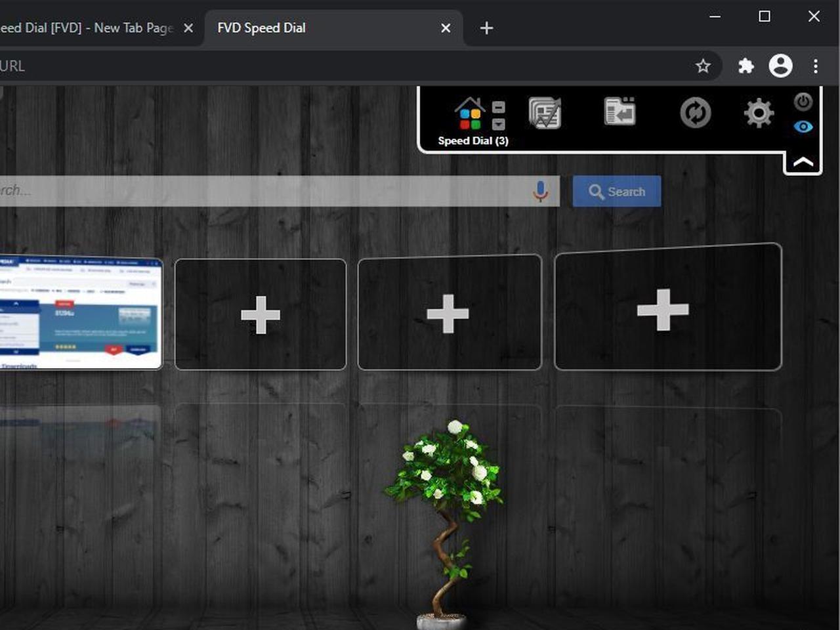The width and height of the screenshot is (840, 630).
Task: Open Chrome extensions puzzle icon
Action: pyautogui.click(x=745, y=66)
